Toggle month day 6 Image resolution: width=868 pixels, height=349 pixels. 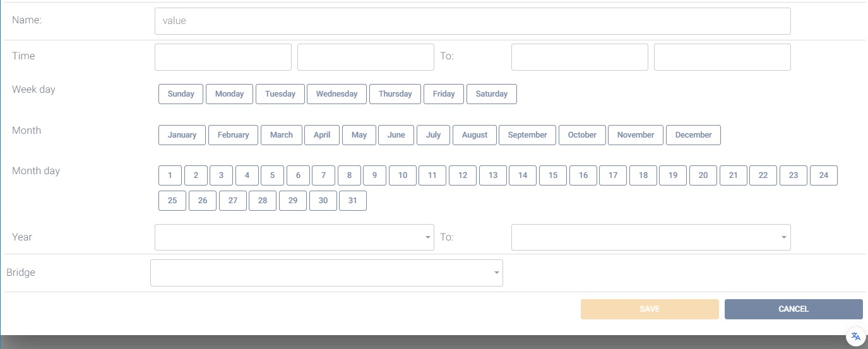[298, 175]
